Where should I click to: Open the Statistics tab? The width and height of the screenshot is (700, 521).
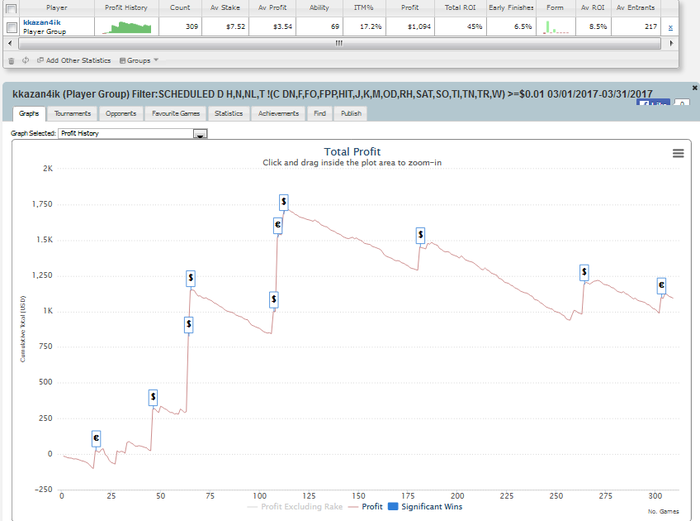(x=229, y=113)
